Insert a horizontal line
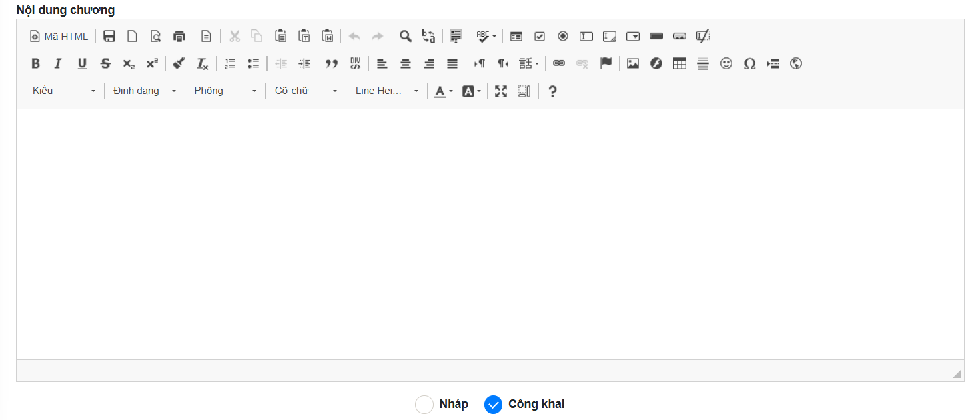 coord(703,63)
